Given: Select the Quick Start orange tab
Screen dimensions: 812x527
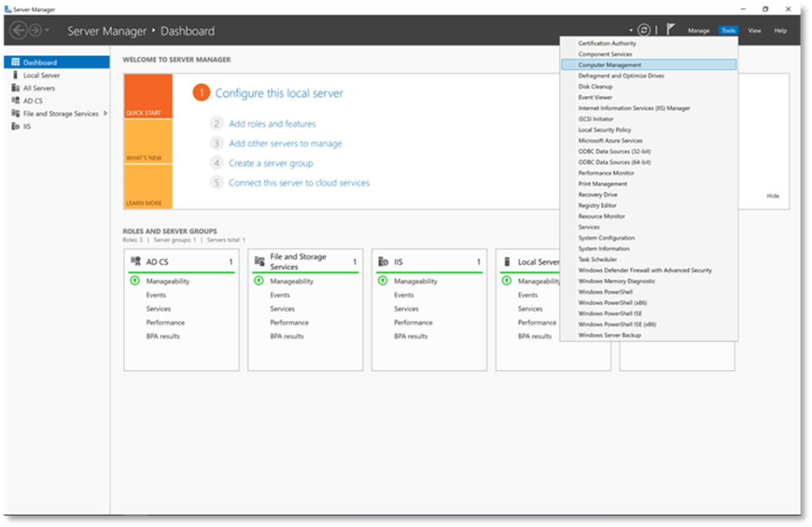Looking at the screenshot, I should pyautogui.click(x=147, y=97).
